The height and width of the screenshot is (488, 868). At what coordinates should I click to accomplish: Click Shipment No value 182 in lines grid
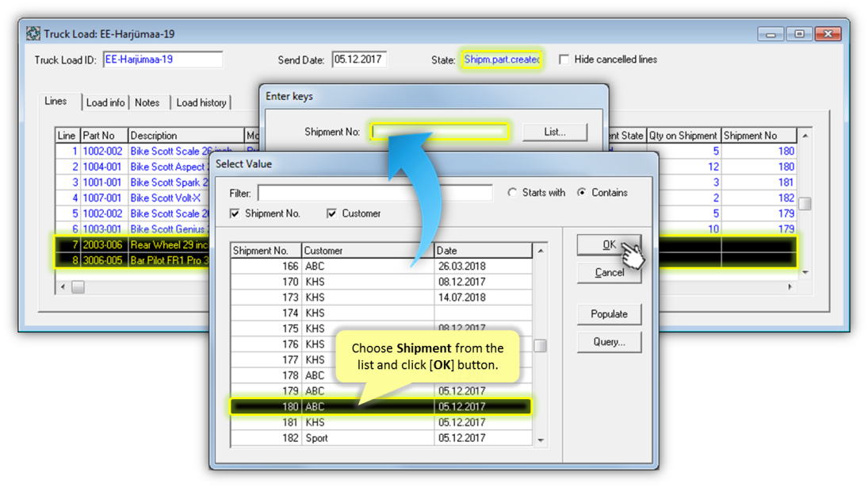click(x=786, y=198)
